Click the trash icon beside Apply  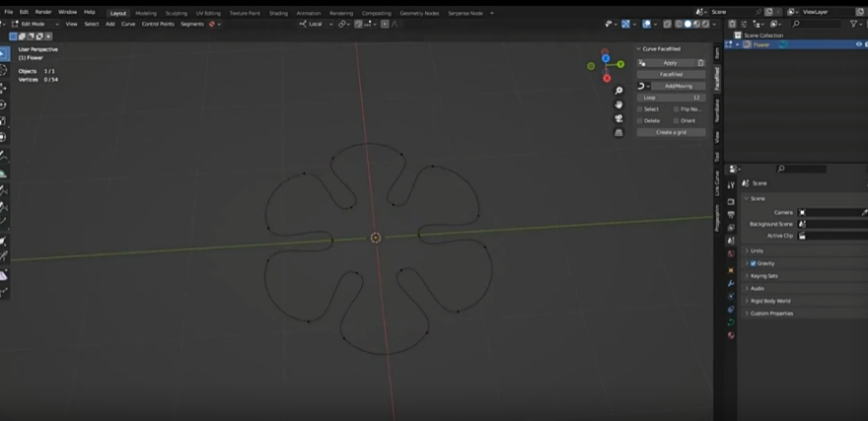(x=701, y=62)
